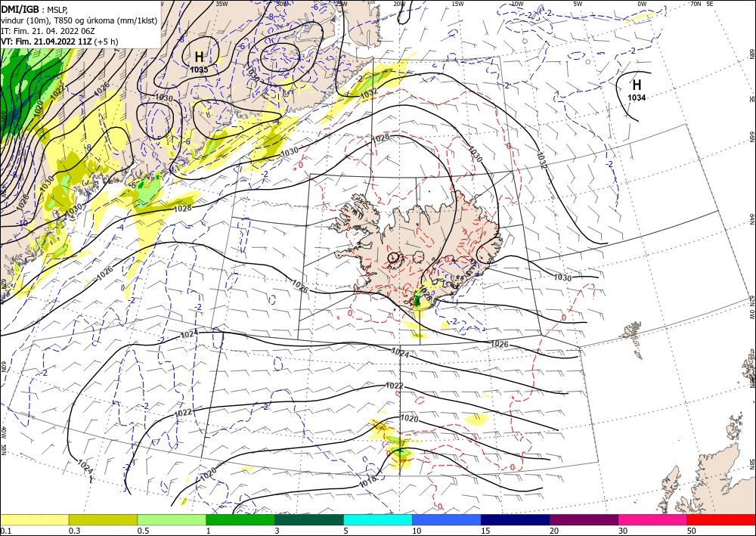Click the '0.5' value under the legend
Image resolution: width=756 pixels, height=536 pixels.
142,531
